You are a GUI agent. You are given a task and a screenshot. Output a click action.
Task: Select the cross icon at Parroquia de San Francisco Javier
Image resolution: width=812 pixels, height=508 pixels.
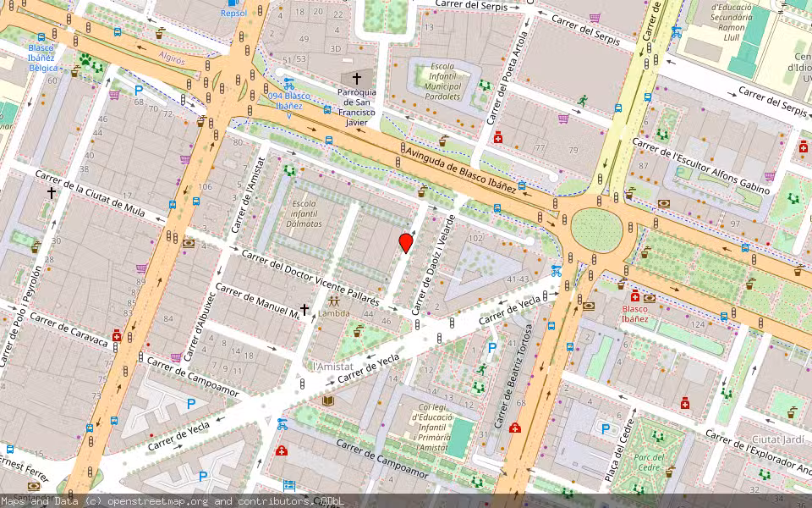tap(357, 78)
